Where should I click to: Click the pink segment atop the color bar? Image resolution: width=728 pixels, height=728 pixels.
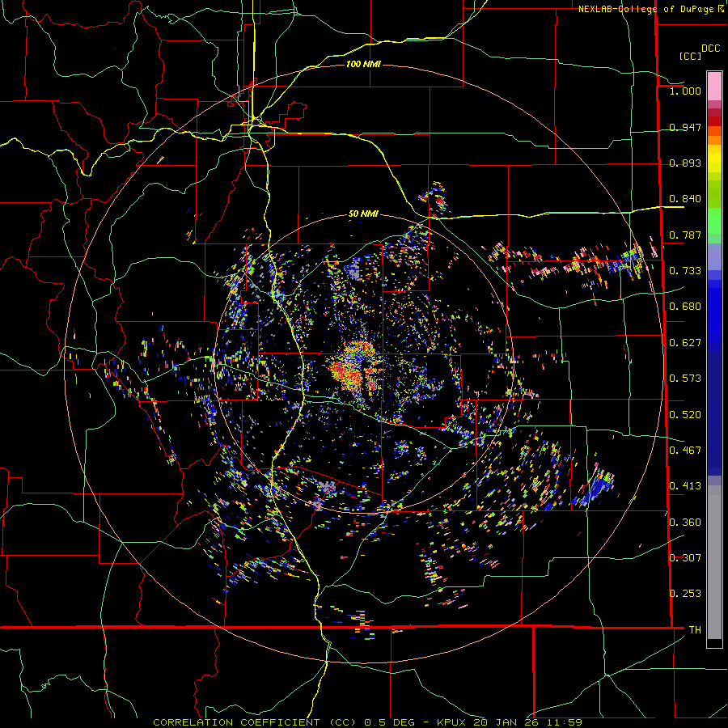pos(714,86)
